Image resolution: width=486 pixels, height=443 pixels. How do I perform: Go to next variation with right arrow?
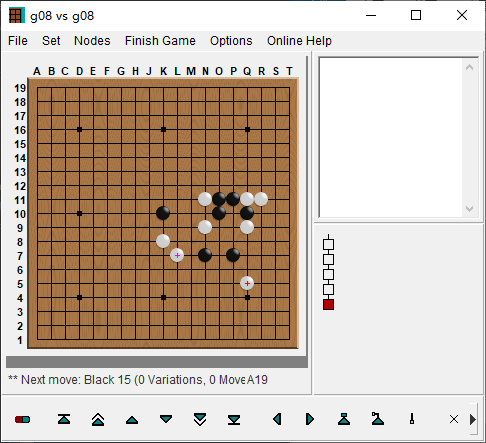[310, 419]
